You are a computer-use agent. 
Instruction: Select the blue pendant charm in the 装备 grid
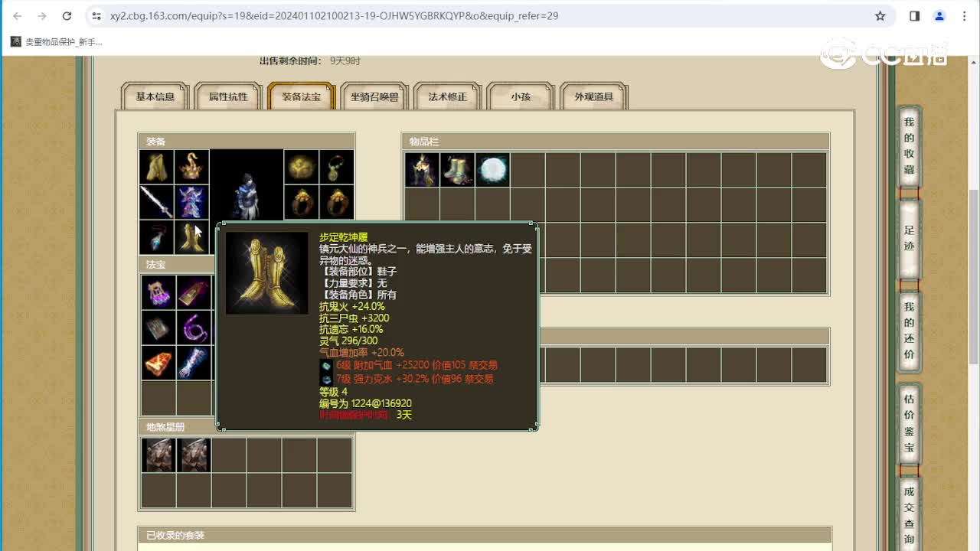(156, 237)
